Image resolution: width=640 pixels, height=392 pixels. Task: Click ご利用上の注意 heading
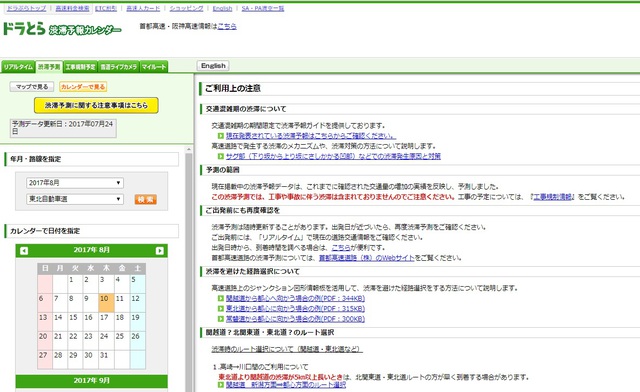233,89
